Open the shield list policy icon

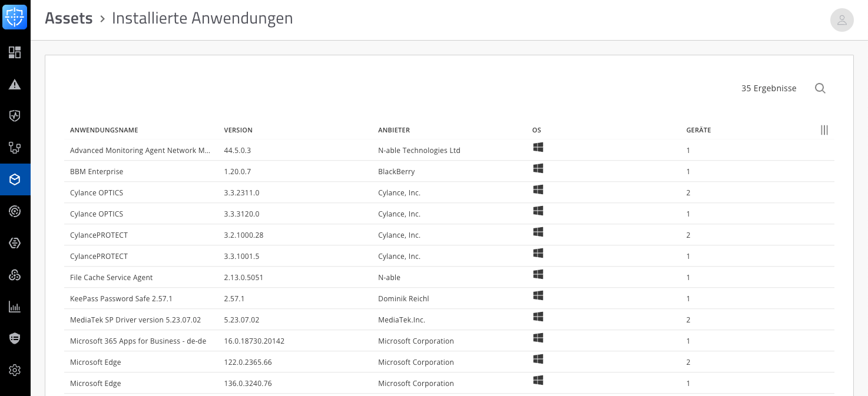[15, 338]
